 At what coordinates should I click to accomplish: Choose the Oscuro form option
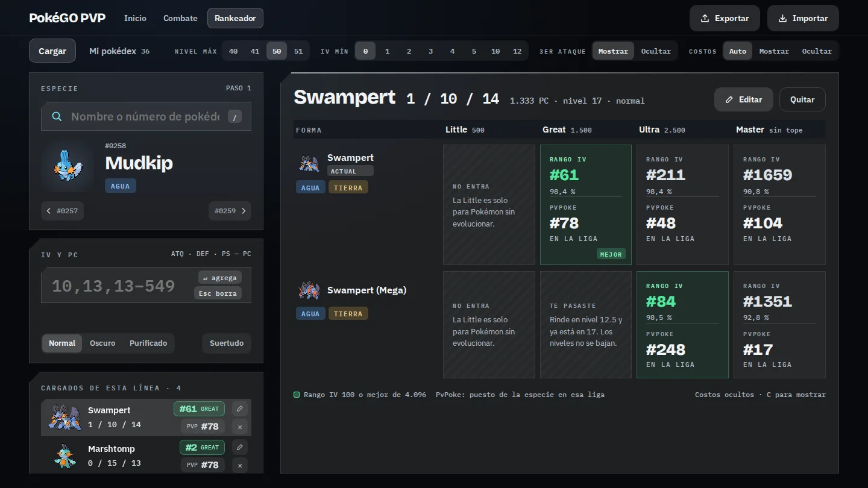(102, 343)
